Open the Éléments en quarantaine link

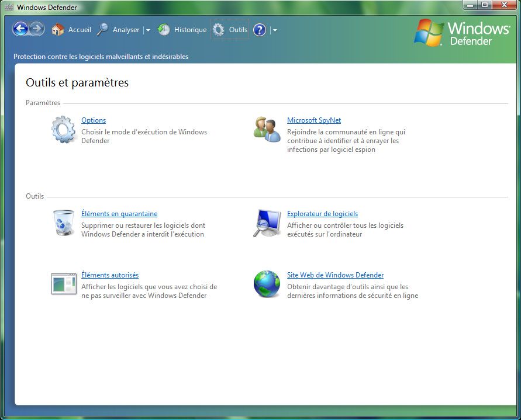click(x=119, y=213)
